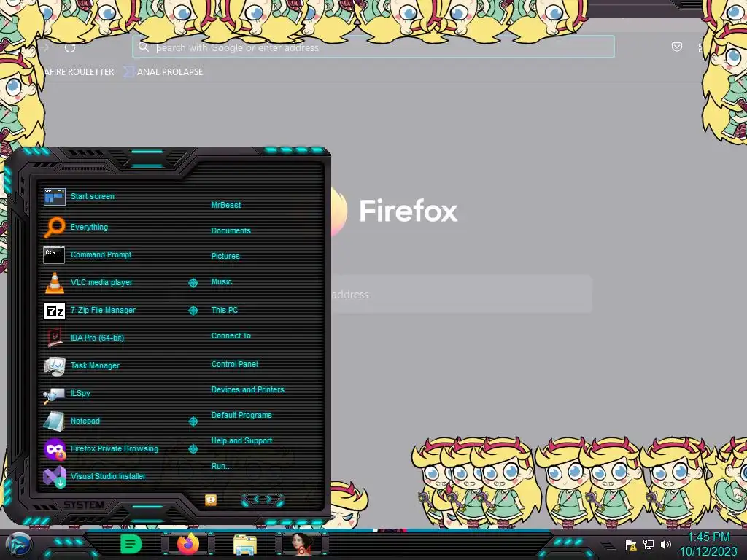Click Firefox address bar field

[x=373, y=47]
